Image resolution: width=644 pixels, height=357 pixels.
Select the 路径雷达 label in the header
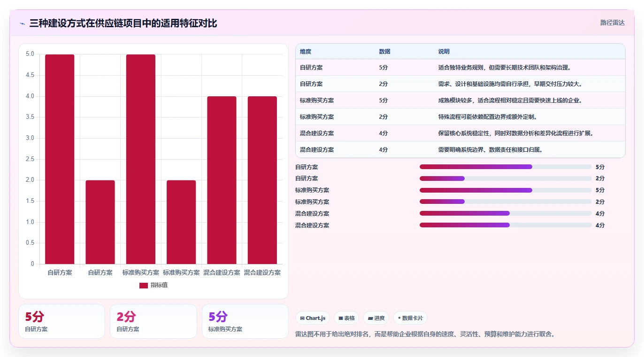613,23
